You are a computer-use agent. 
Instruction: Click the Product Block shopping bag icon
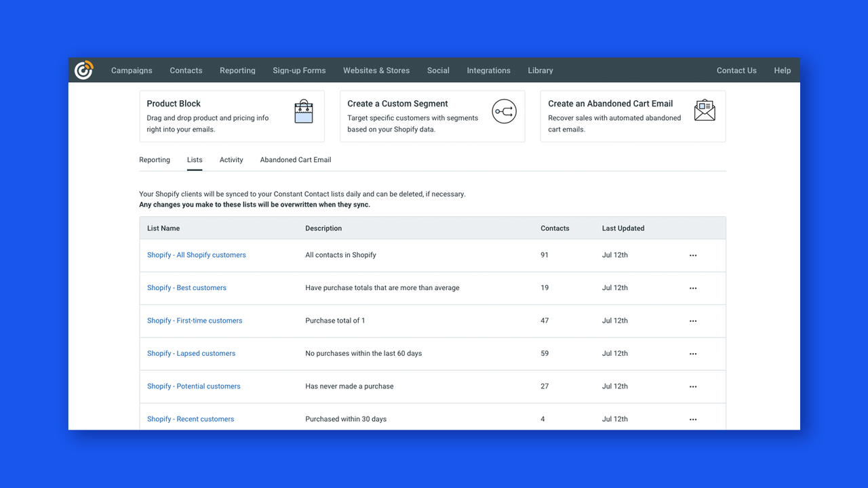(x=304, y=111)
